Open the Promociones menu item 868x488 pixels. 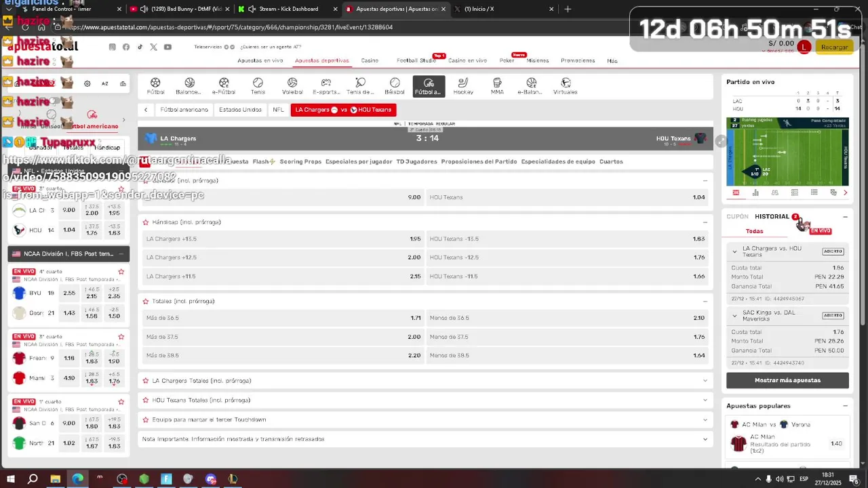coord(578,60)
